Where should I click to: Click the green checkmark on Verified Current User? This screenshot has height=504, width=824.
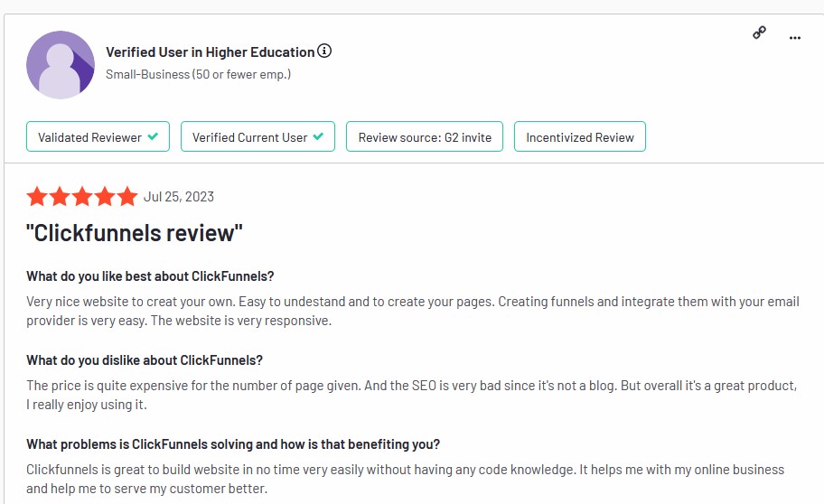pos(318,136)
